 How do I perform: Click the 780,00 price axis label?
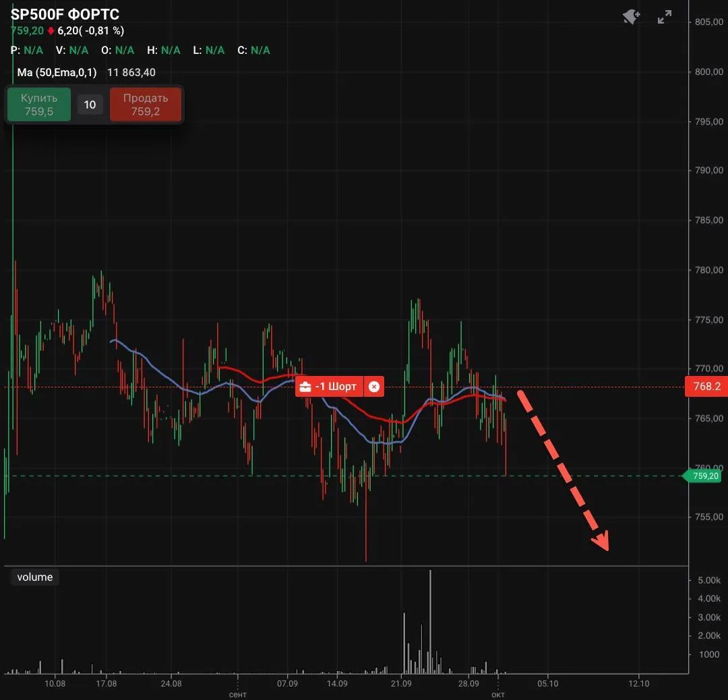[x=709, y=269]
